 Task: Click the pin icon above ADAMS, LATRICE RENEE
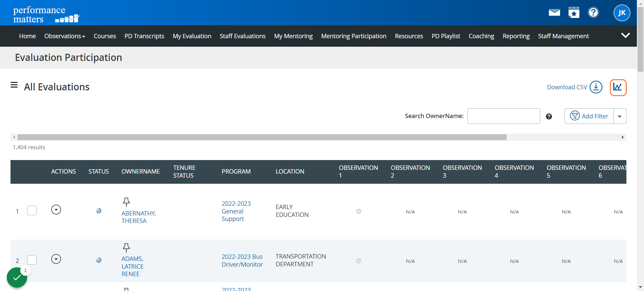(126, 248)
